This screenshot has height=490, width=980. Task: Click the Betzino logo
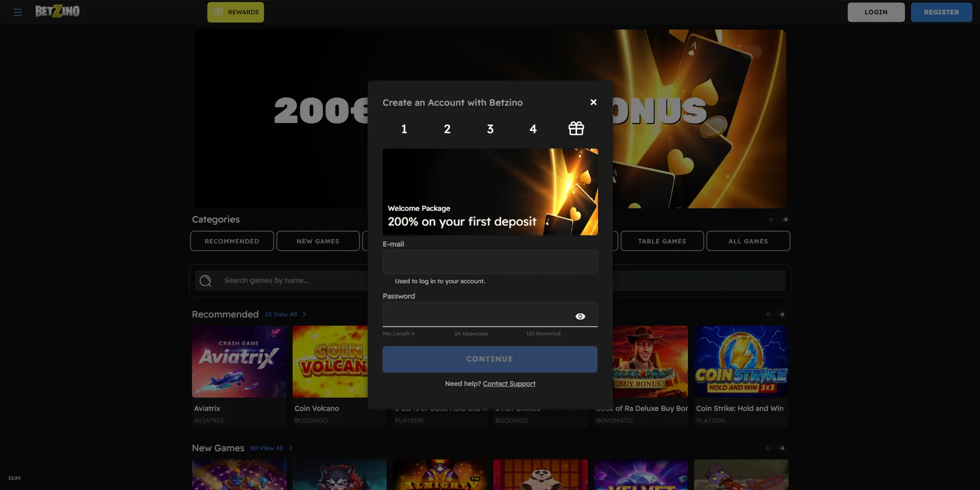coord(57,11)
